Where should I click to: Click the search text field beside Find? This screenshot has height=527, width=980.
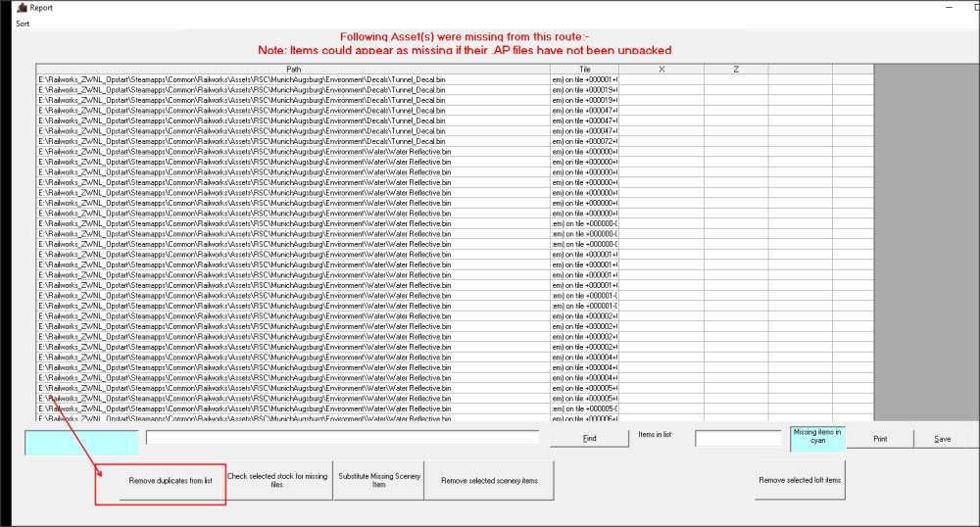[x=342, y=438]
